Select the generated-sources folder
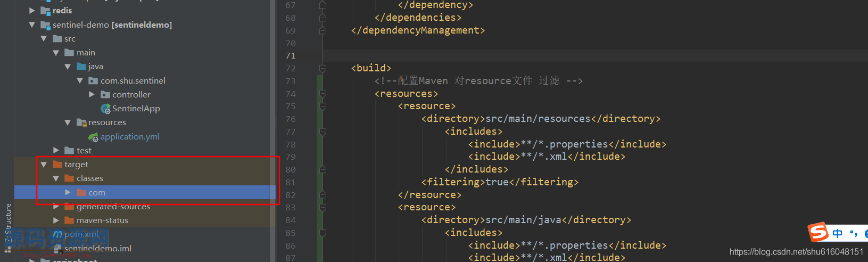 113,207
